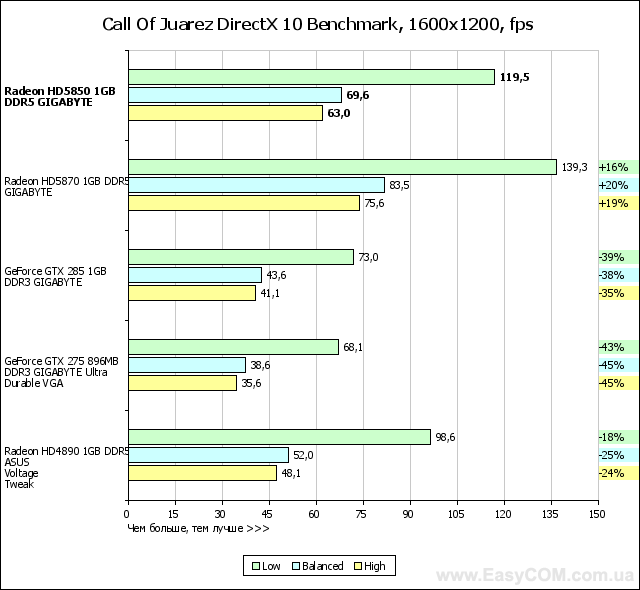Image resolution: width=640 pixels, height=590 pixels.
Task: Click the Balanced legend color swatch
Action: click(296, 566)
